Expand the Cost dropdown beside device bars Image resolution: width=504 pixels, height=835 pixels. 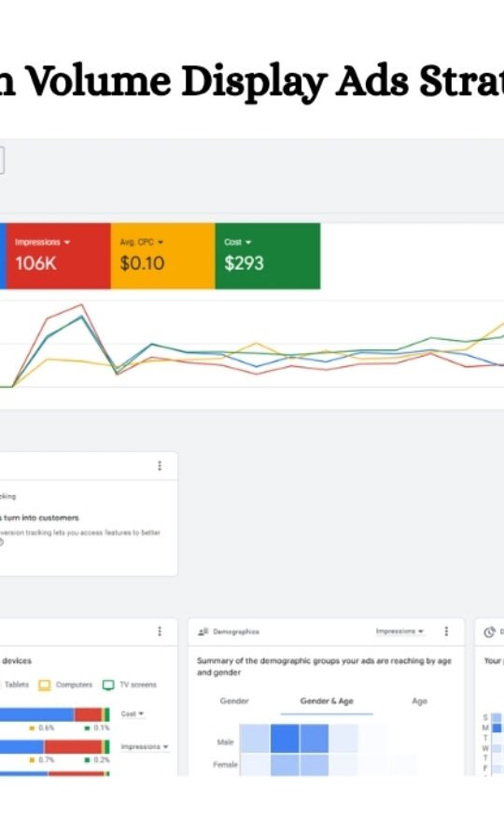(133, 714)
